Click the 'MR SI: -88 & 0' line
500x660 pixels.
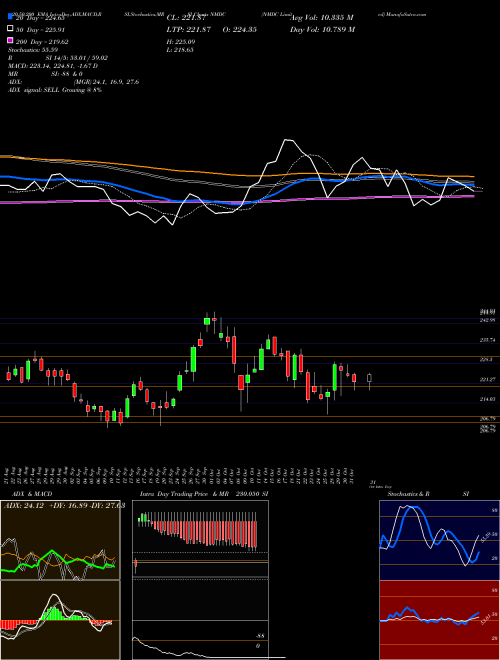point(44,74)
